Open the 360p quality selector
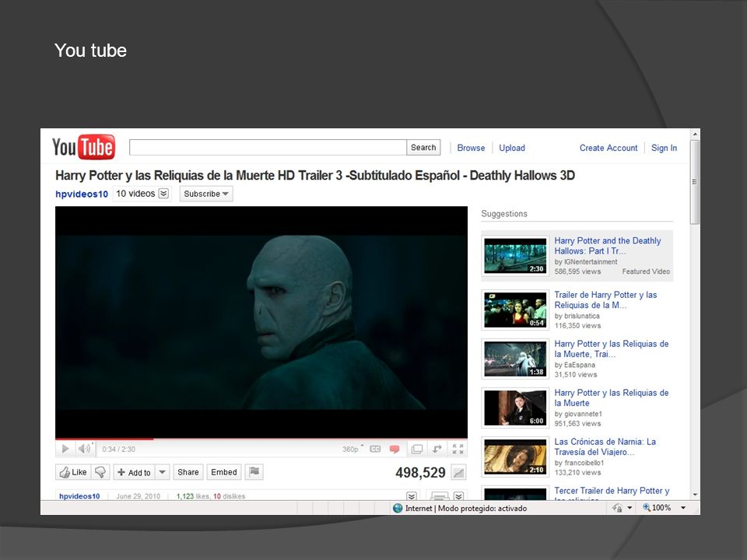 pyautogui.click(x=352, y=449)
